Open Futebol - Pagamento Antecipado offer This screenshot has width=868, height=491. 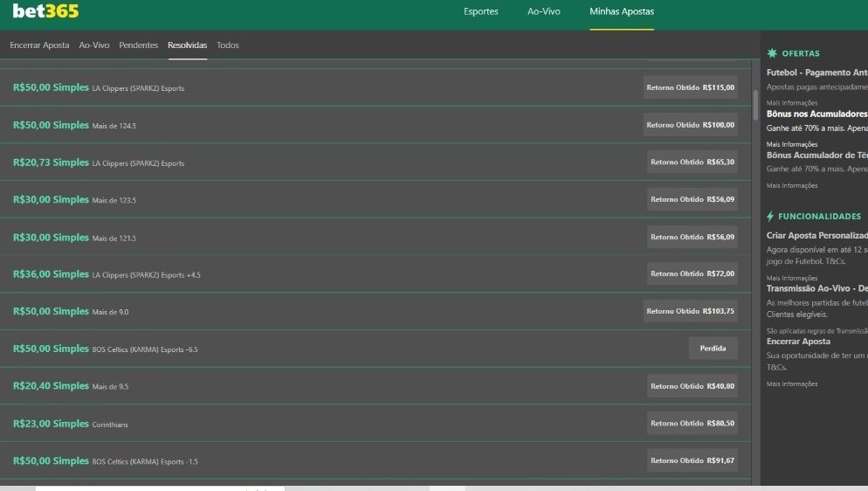click(x=817, y=73)
